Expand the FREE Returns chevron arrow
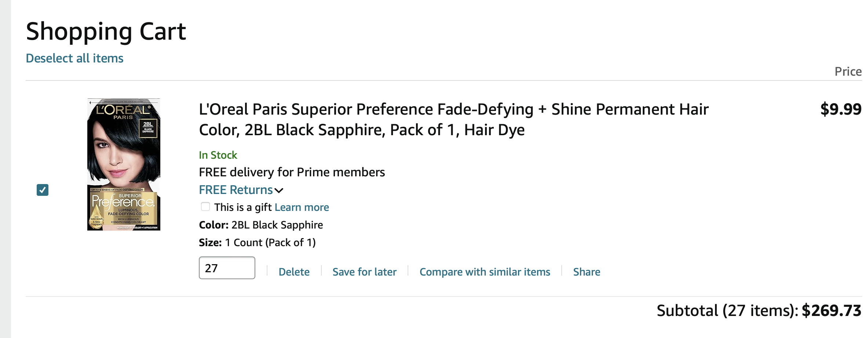 point(279,191)
